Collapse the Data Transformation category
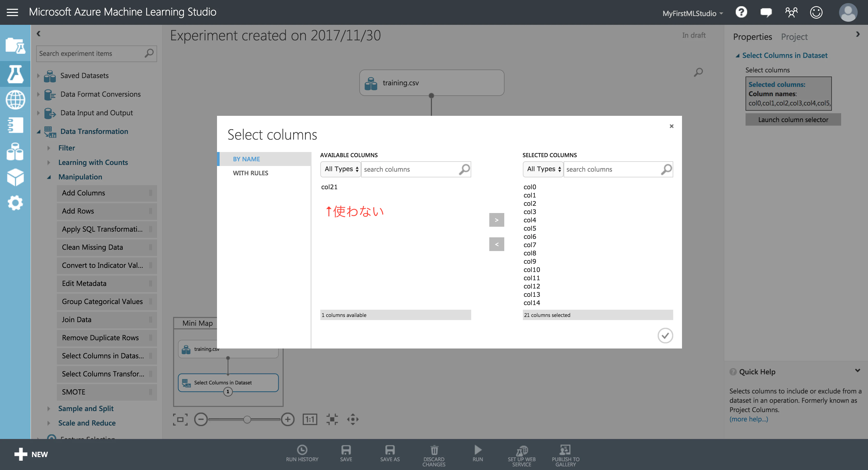The image size is (868, 470). point(38,132)
